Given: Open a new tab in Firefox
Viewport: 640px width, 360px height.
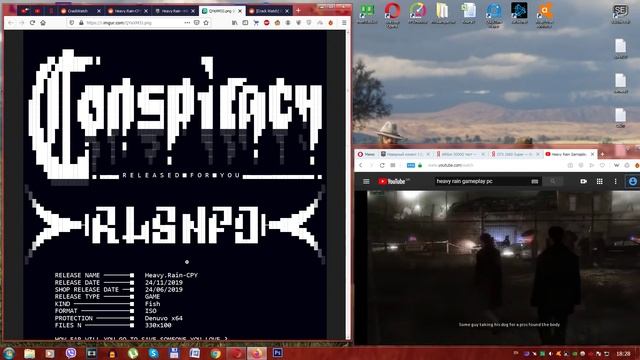Looking at the screenshot, I should pos(298,11).
